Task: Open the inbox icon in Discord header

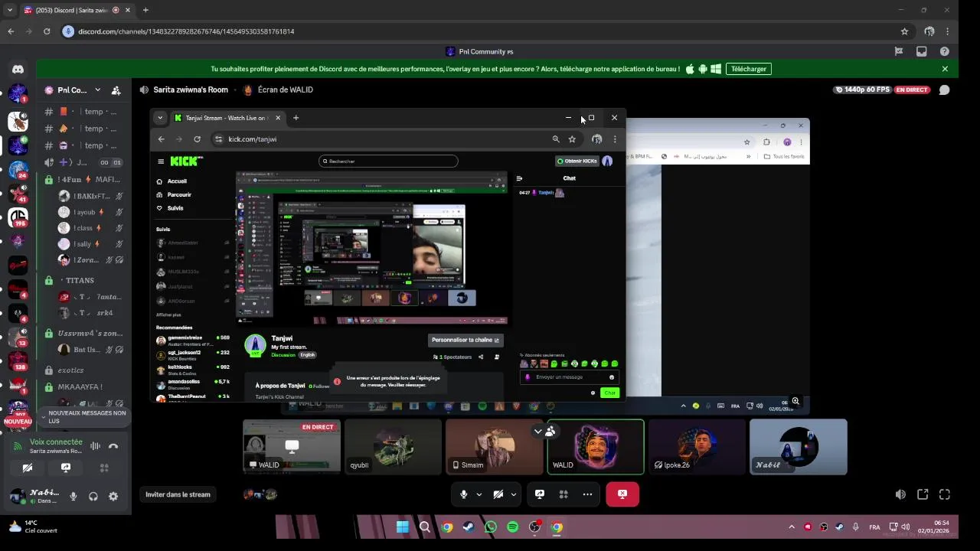Action: (x=922, y=51)
